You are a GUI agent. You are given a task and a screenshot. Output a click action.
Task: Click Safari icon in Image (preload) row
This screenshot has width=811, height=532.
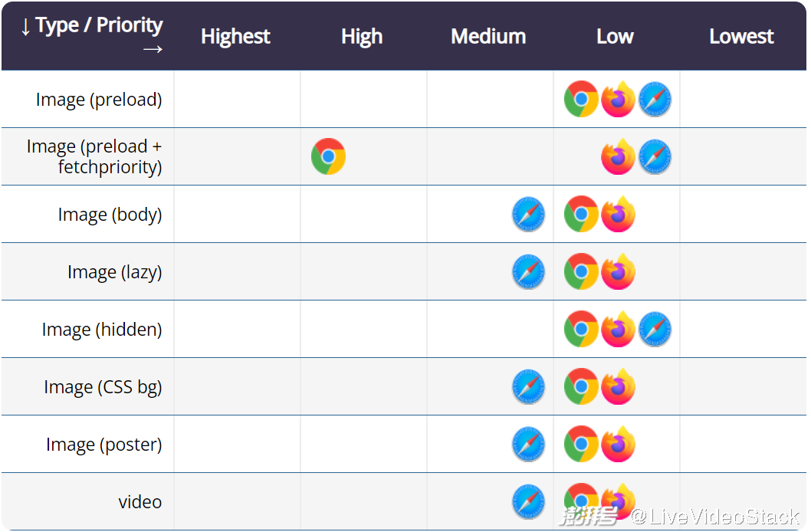pos(655,100)
